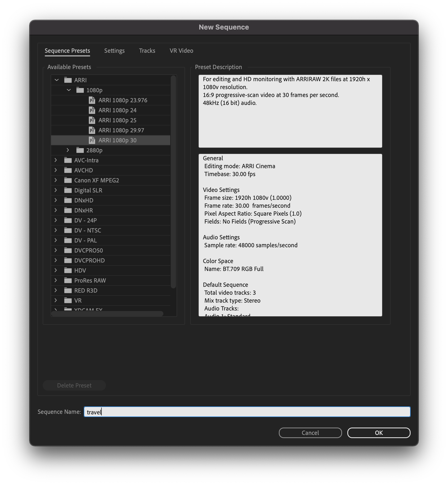This screenshot has height=485, width=448.
Task: Expand the VR presets chevron
Action: click(x=56, y=300)
